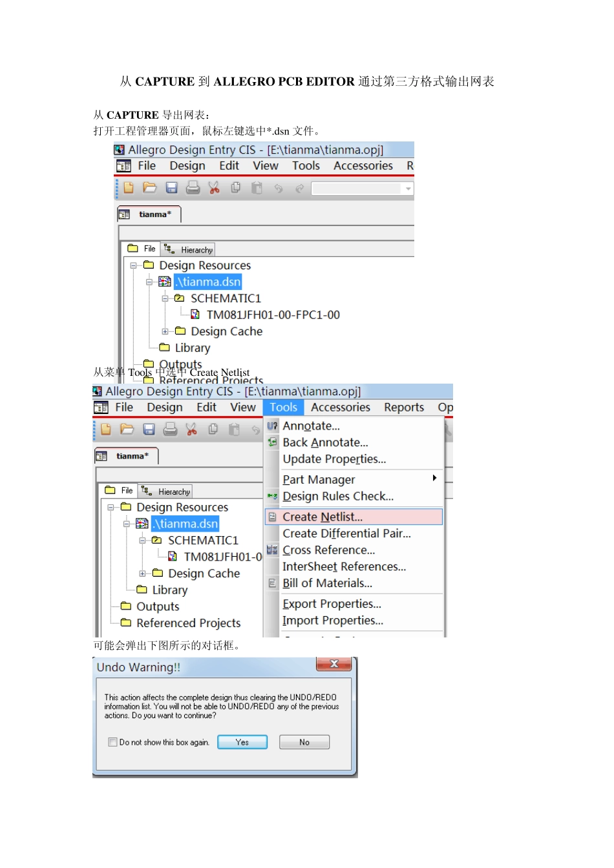Click Copy icon in upper Capture window
This screenshot has width=614, height=868.
tap(236, 188)
